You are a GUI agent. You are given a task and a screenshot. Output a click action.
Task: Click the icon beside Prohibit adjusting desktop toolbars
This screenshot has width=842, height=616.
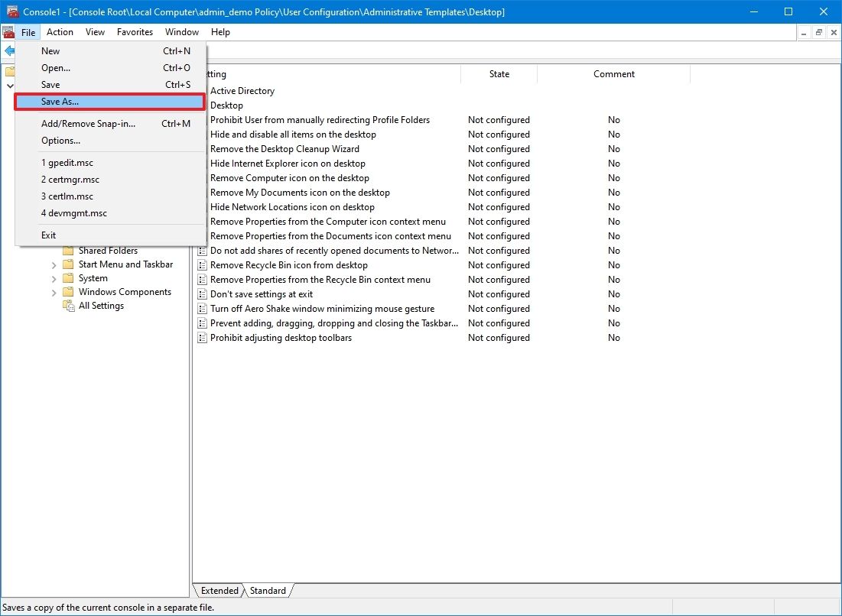coord(202,337)
